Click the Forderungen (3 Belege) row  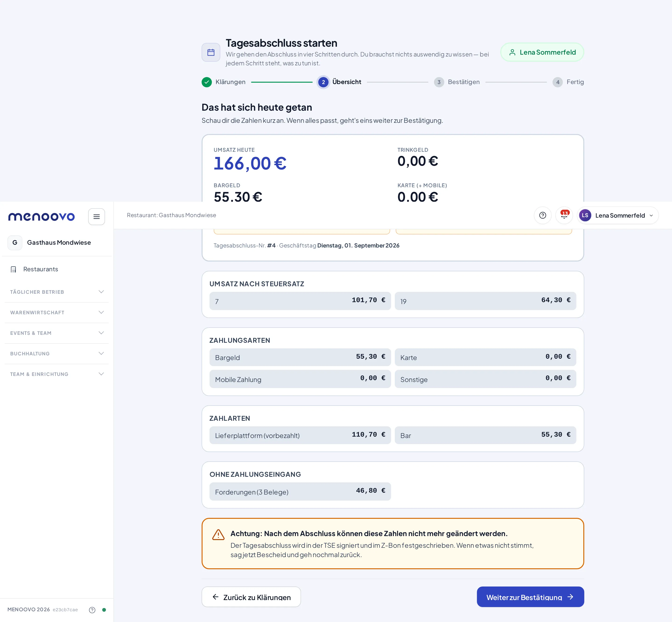click(x=300, y=491)
